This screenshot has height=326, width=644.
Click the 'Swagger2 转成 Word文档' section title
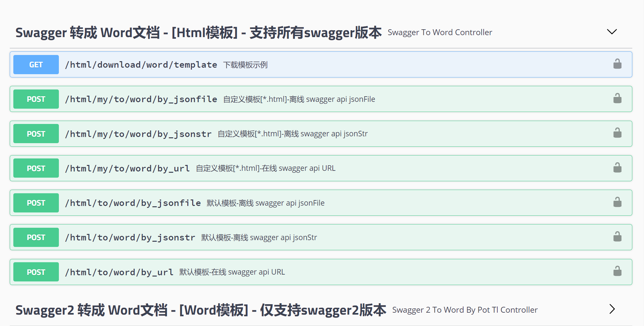201,310
